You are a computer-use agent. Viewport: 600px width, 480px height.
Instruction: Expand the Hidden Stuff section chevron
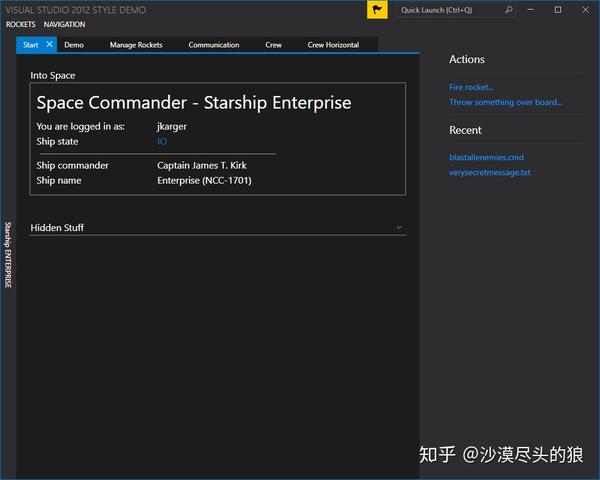[399, 227]
